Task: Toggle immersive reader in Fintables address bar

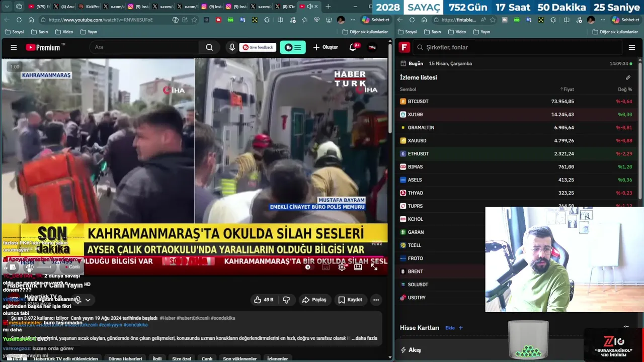Action: 483,20
